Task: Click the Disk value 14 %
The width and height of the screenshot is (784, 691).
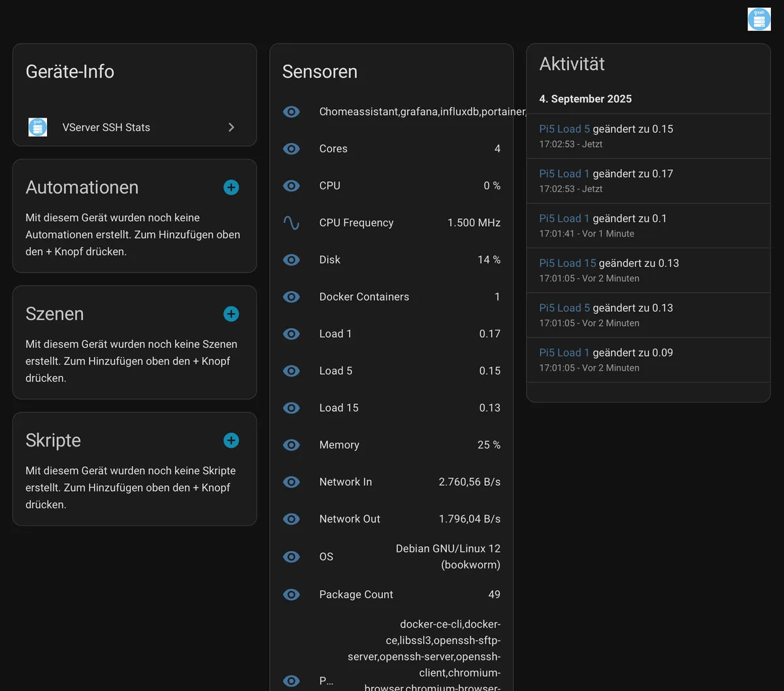Action: [489, 260]
